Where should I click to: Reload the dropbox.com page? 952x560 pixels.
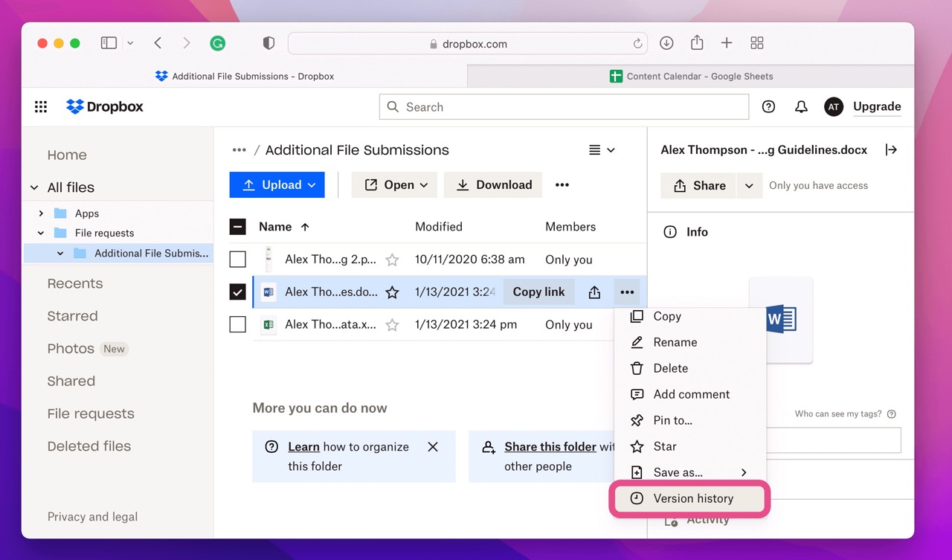point(637,44)
